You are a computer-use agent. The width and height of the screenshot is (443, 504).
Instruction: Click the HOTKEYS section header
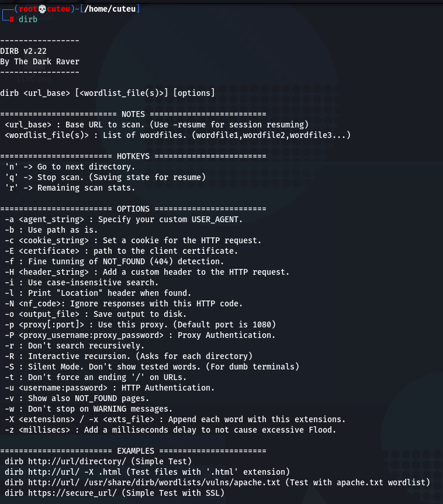pos(133,156)
